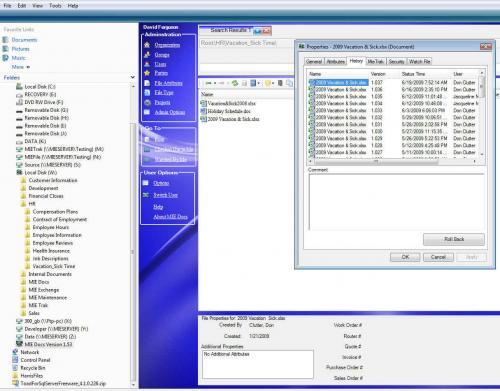Click the Groups icon in Administration
Image resolution: width=500 pixels, height=391 pixels.
147,54
